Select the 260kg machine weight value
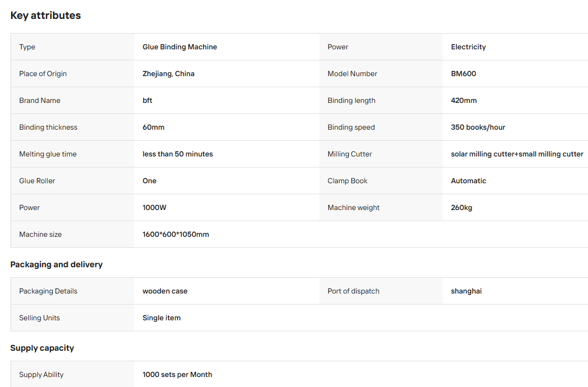Image resolution: width=588 pixels, height=387 pixels. point(462,207)
